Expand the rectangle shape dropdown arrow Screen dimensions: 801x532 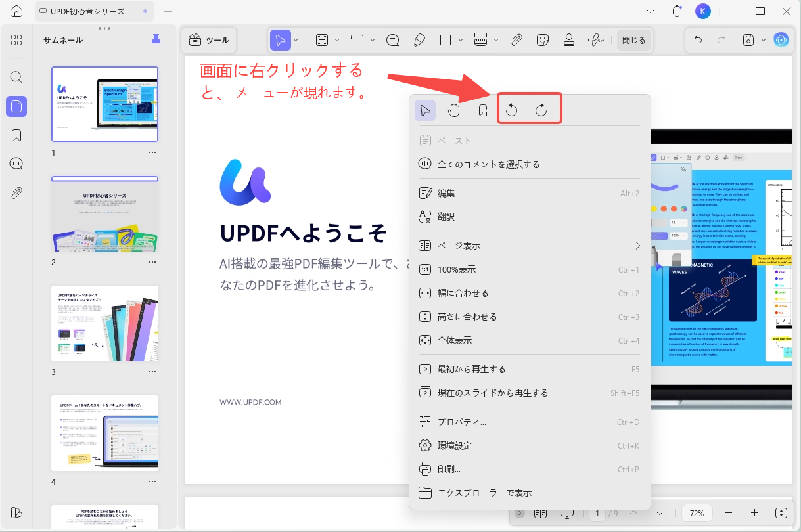point(461,40)
